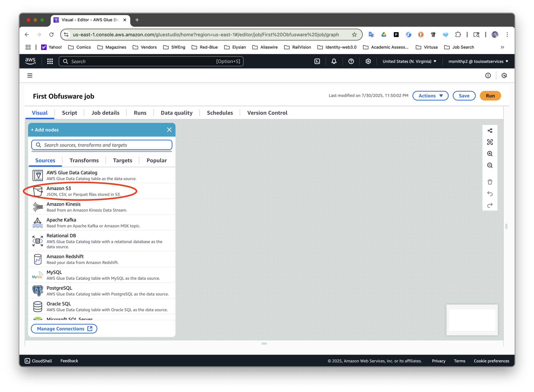
Task: Fit graph to view using canvas toolbar icon
Action: tap(490, 142)
